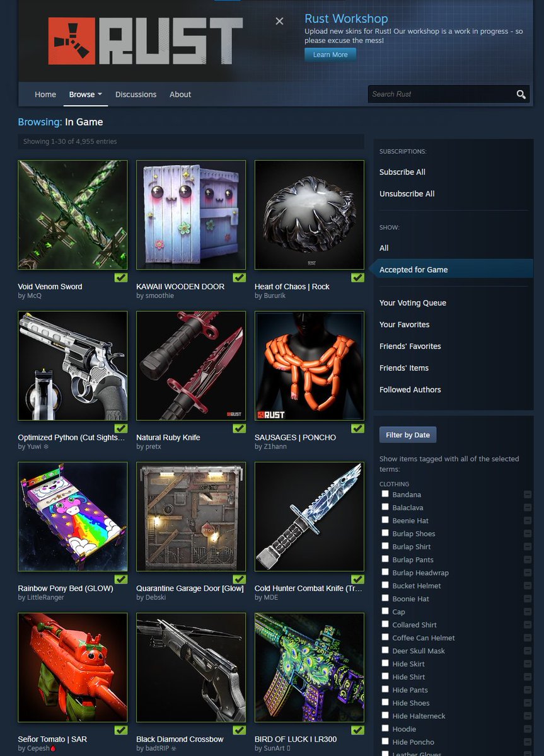Click green checkmark under Optimized Python
The image size is (544, 756).
tap(121, 428)
